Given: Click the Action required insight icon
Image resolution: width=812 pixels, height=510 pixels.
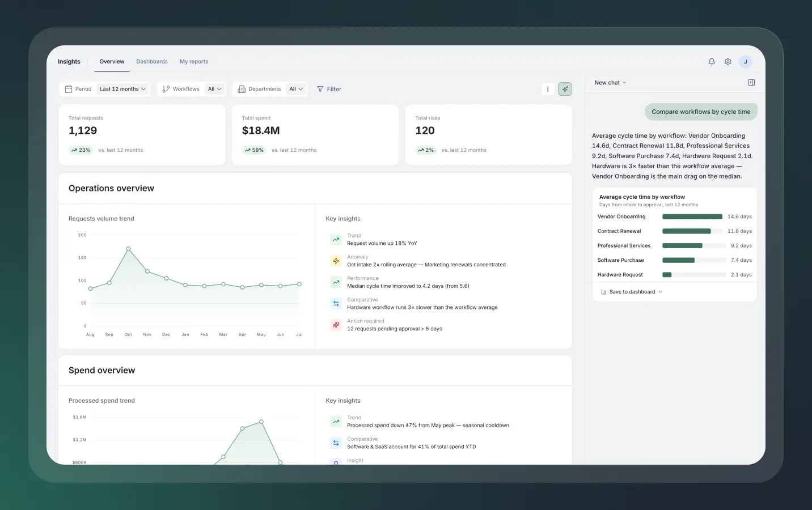Looking at the screenshot, I should click(x=336, y=325).
